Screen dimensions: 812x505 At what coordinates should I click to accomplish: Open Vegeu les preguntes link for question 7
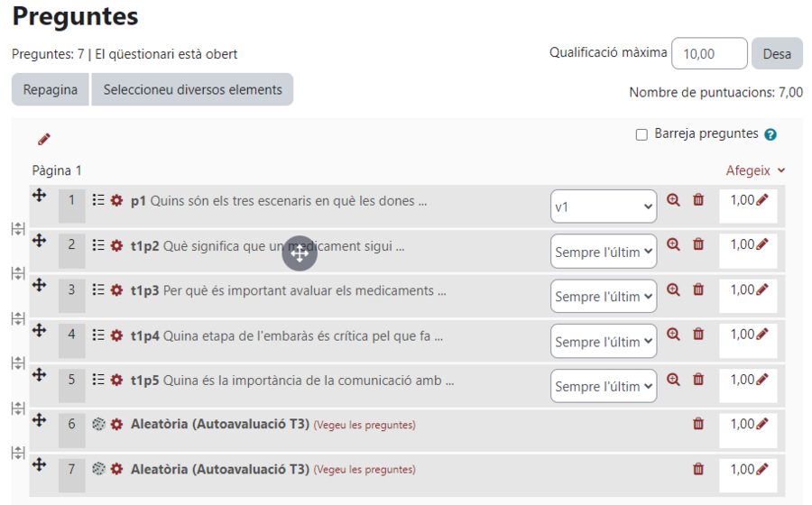coord(364,470)
